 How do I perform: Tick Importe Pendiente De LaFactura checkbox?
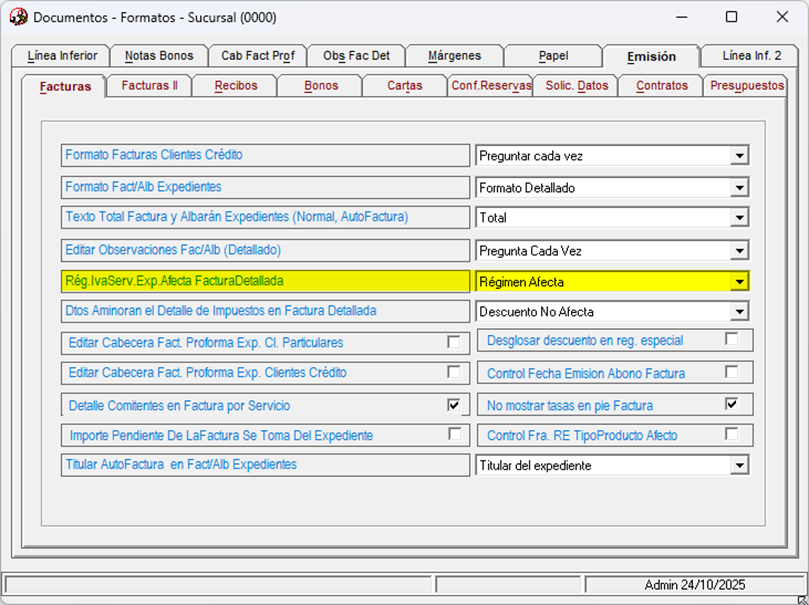pos(454,434)
